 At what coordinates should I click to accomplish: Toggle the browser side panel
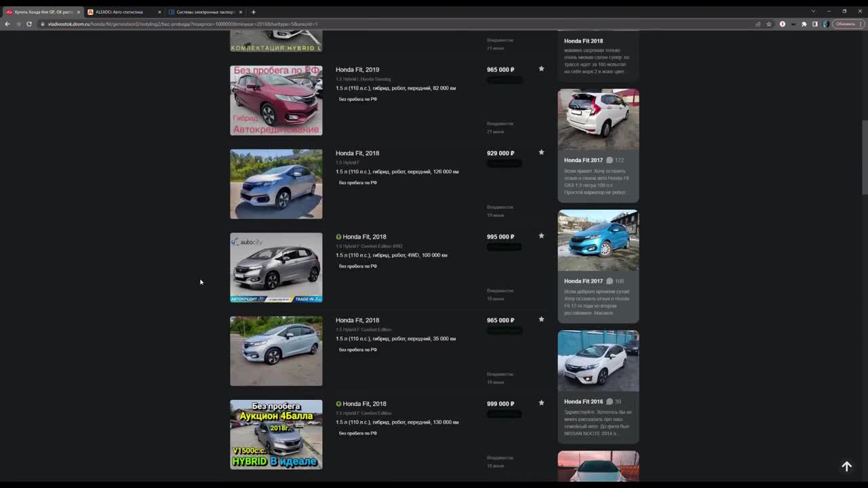(x=815, y=24)
